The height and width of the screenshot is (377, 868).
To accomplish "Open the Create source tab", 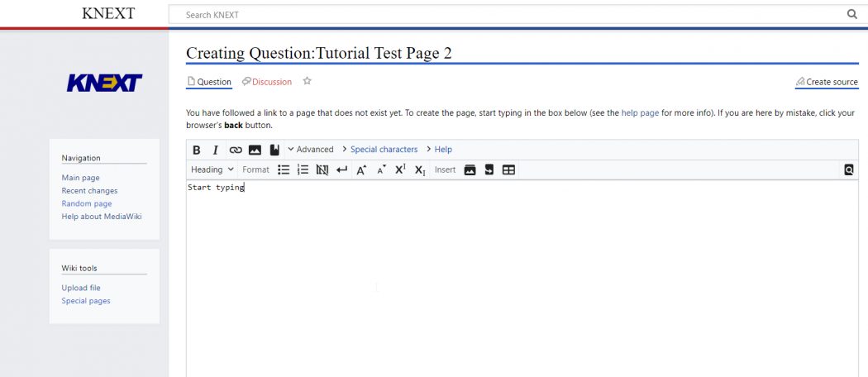I will [827, 82].
